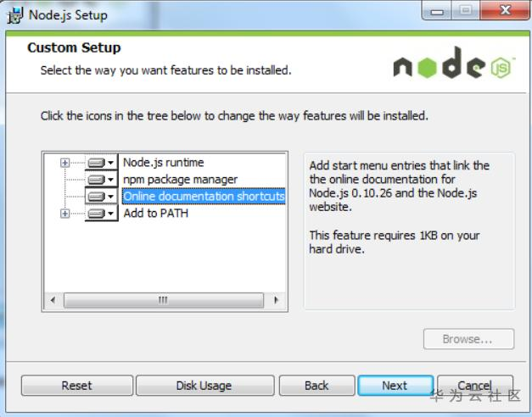
Task: Expand the Node.js runtime tree node
Action: pos(64,163)
